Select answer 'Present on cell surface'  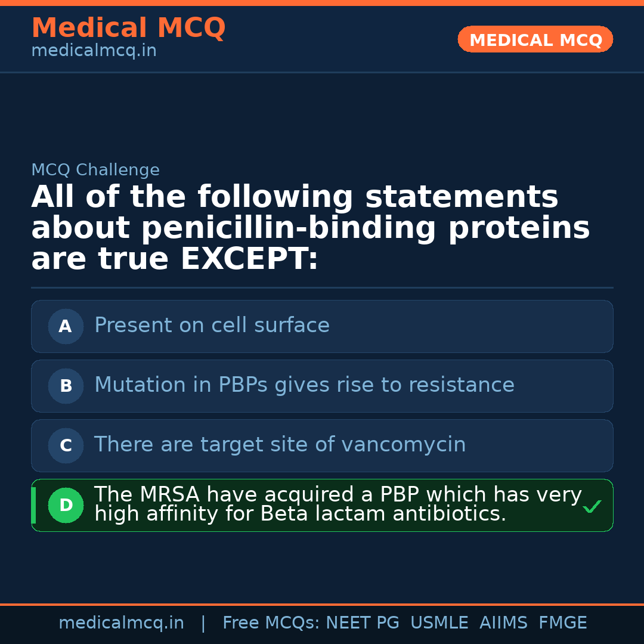212,326
